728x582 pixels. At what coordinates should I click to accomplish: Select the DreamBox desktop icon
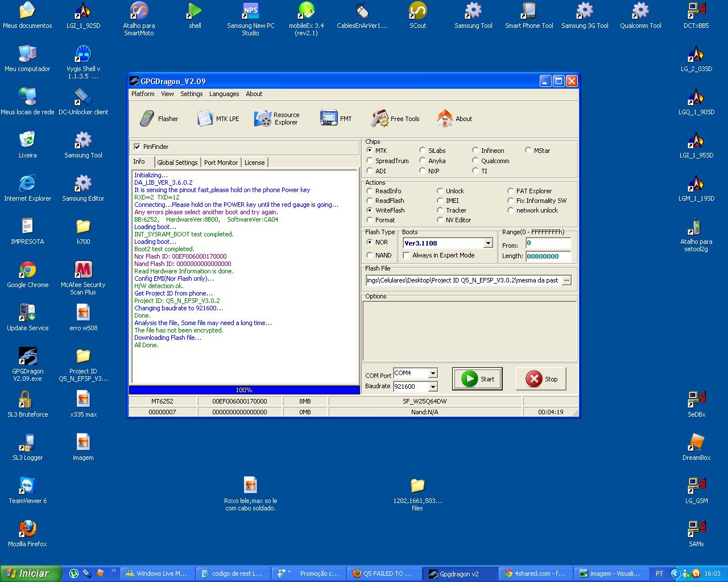pyautogui.click(x=696, y=447)
